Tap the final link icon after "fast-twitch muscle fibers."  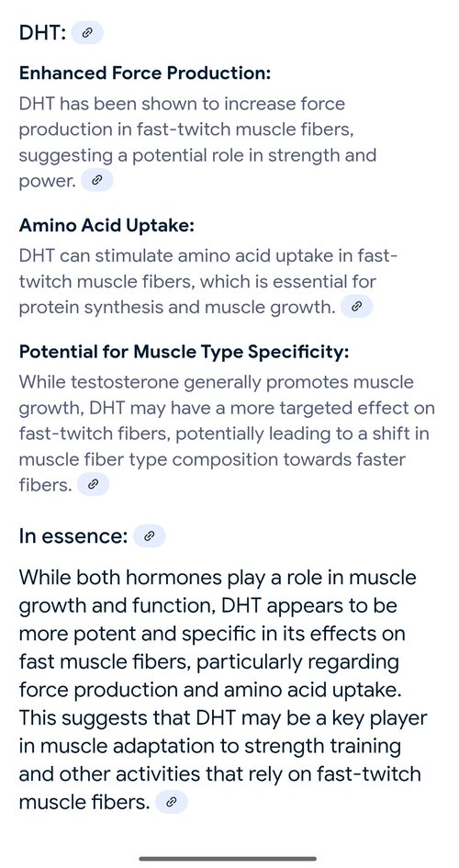(x=172, y=802)
